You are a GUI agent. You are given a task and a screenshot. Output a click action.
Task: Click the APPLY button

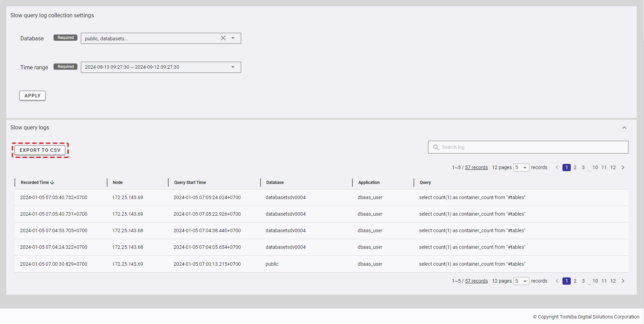tap(32, 96)
